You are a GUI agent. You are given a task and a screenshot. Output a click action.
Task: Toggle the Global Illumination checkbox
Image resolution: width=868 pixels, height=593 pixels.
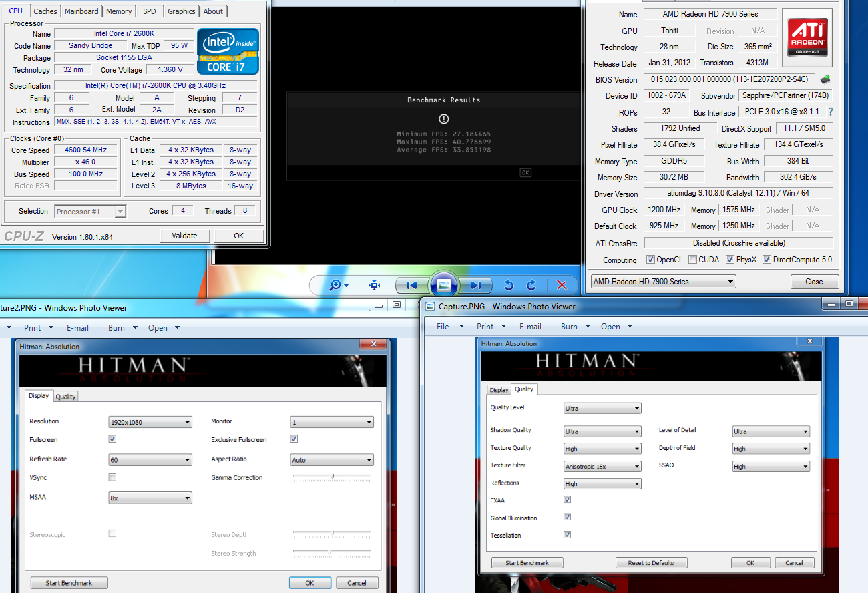(x=568, y=517)
